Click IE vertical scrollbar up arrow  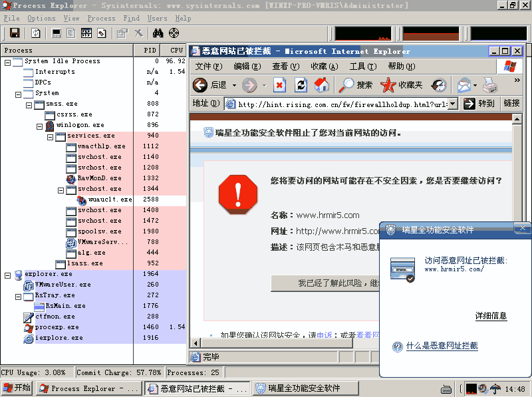pyautogui.click(x=517, y=119)
